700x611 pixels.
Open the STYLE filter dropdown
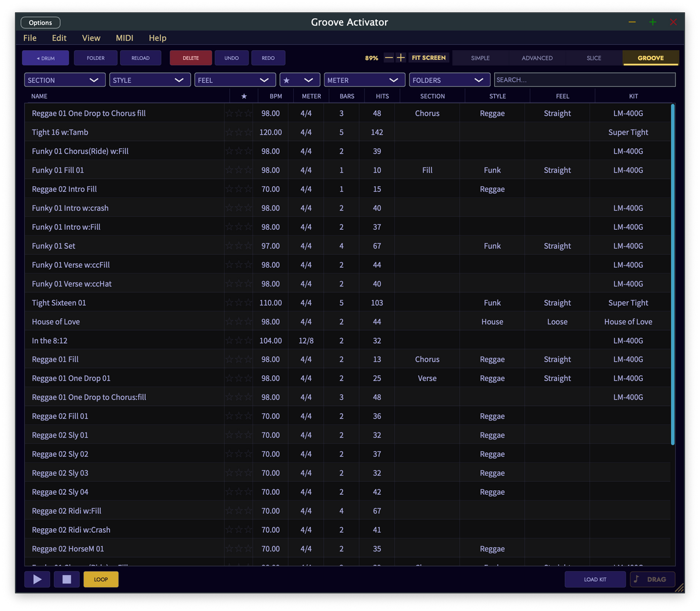pyautogui.click(x=150, y=80)
